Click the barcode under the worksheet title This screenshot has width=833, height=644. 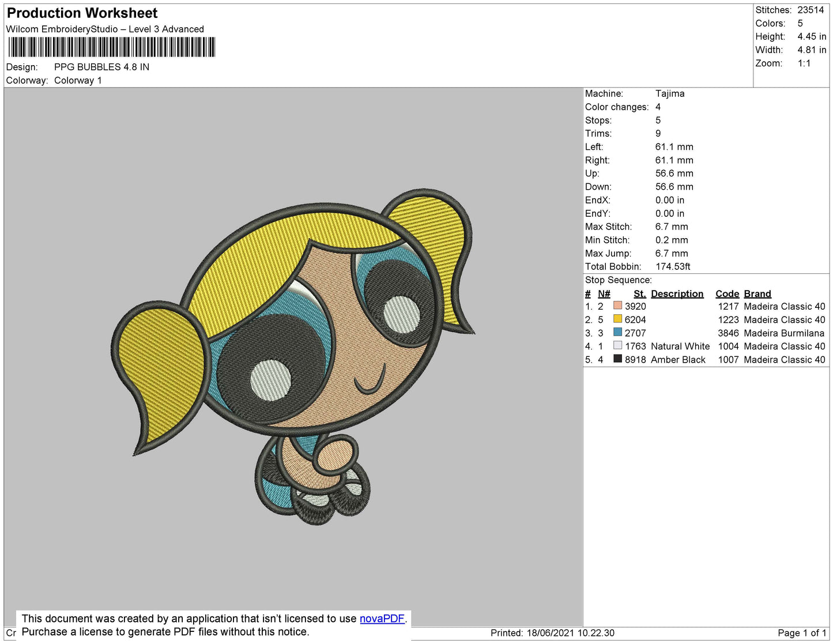tap(112, 47)
